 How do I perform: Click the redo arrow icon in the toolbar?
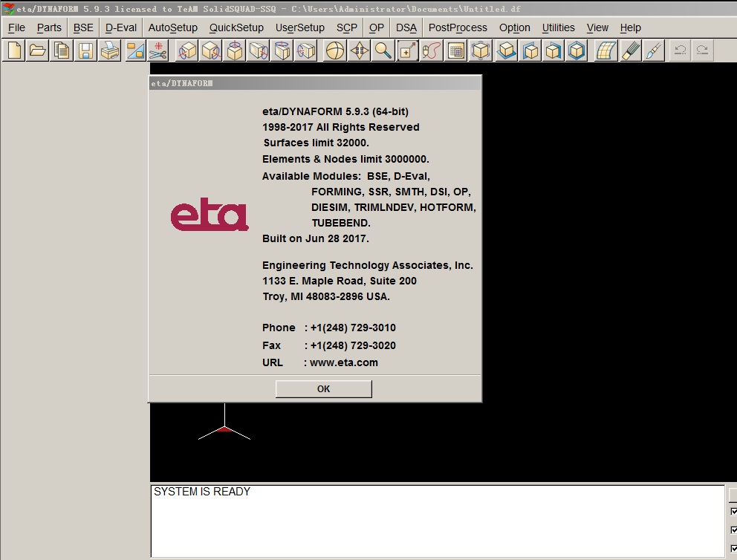coord(702,51)
